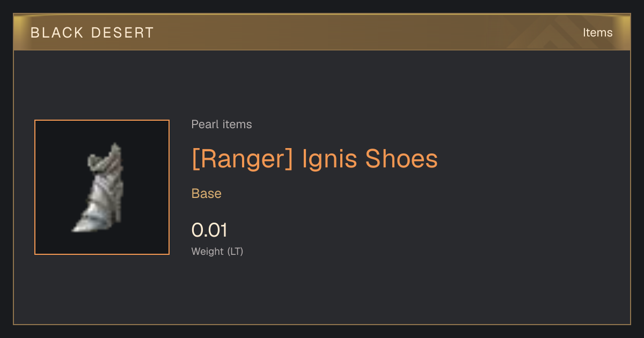Click the word Shoes in the title
644x338 pixels.
401,159
